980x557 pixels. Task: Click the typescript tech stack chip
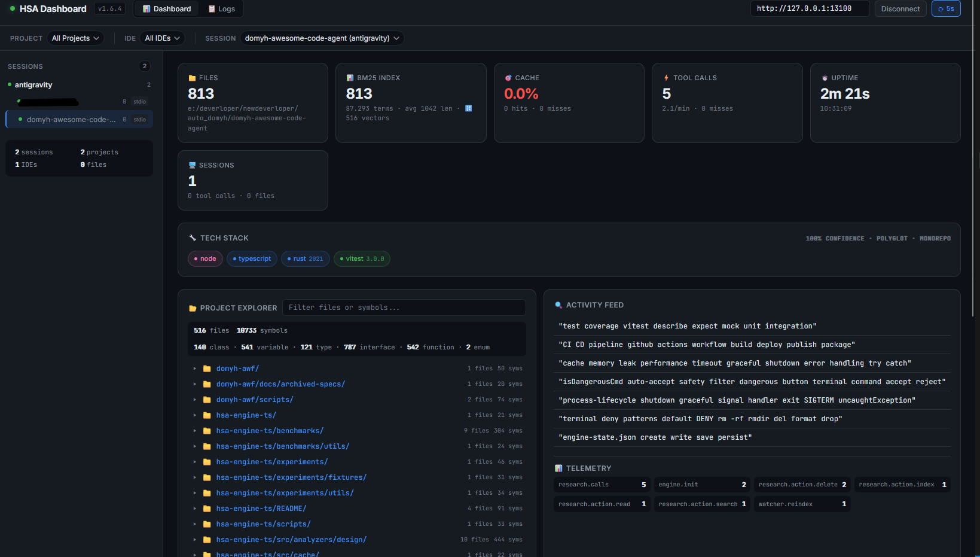click(x=252, y=259)
